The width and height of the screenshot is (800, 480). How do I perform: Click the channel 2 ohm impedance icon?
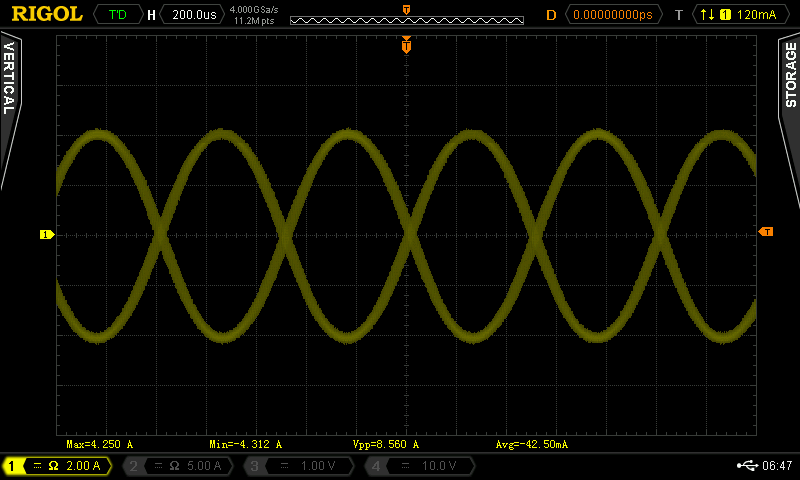[174, 466]
